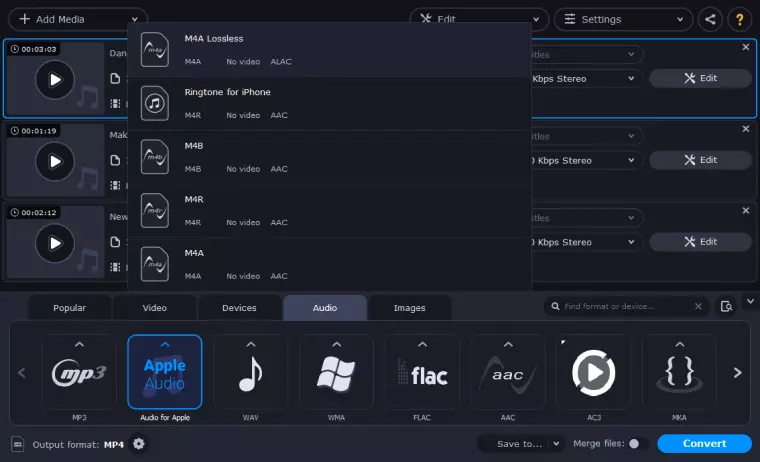Switch to the Popular tab
This screenshot has height=462, width=760.
click(69, 308)
